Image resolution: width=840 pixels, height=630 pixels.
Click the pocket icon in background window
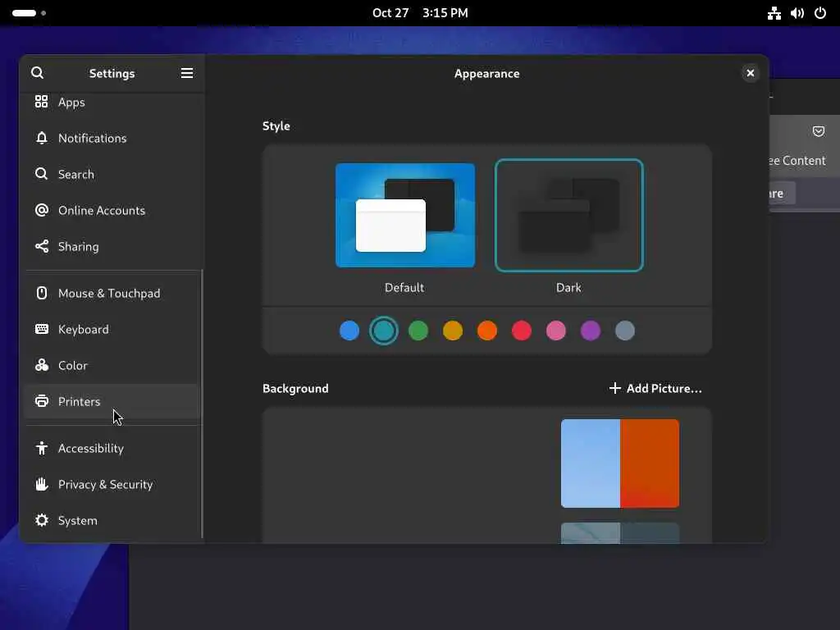818,131
